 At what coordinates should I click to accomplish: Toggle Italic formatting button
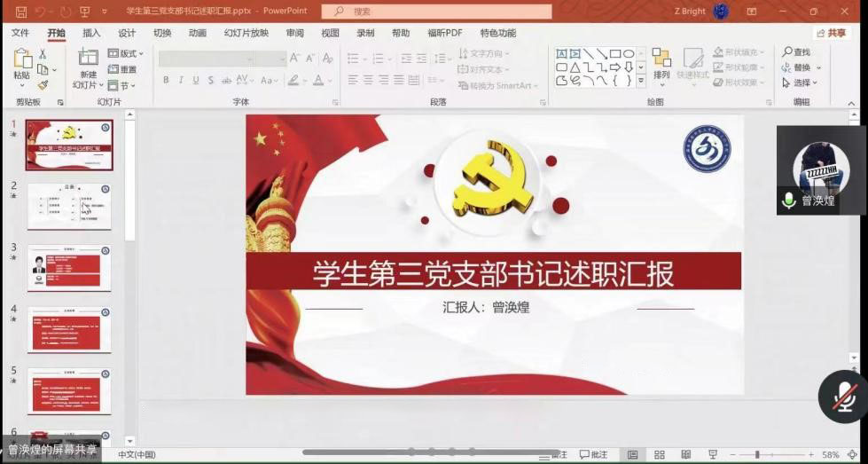pos(182,80)
